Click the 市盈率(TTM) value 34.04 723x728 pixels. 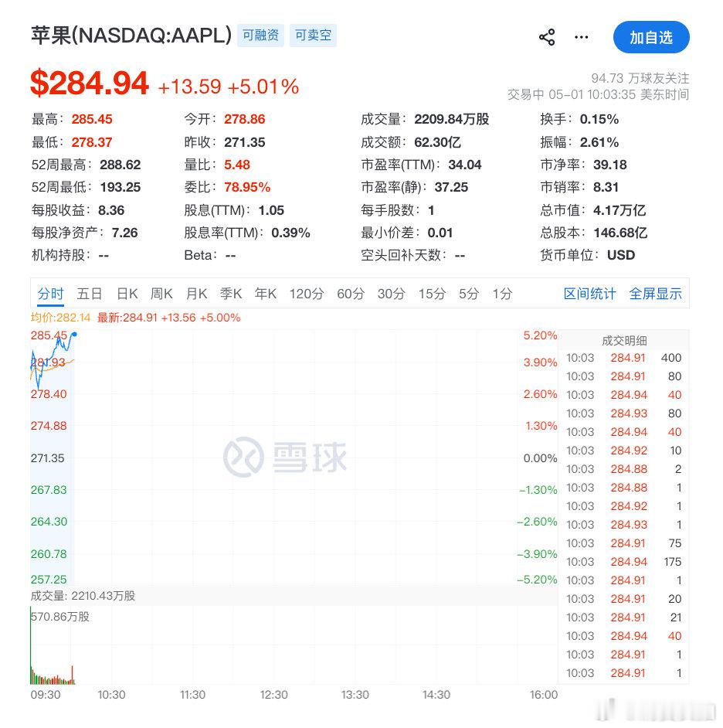[x=465, y=165]
